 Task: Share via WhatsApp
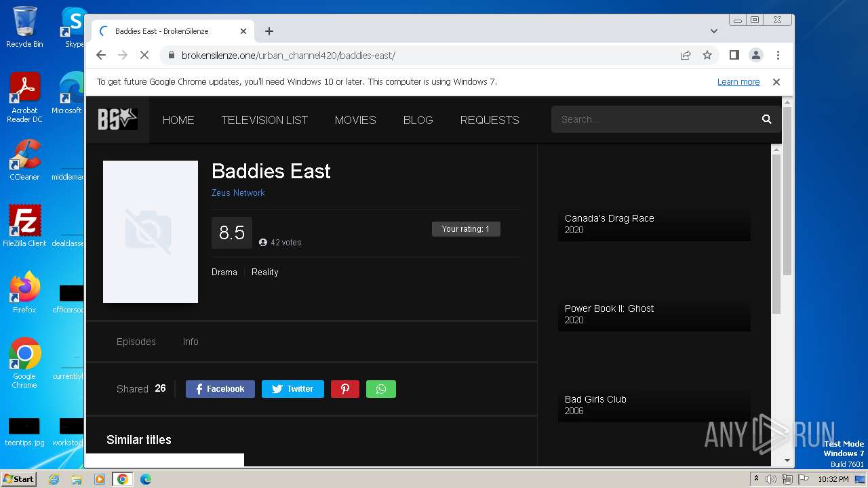(381, 389)
